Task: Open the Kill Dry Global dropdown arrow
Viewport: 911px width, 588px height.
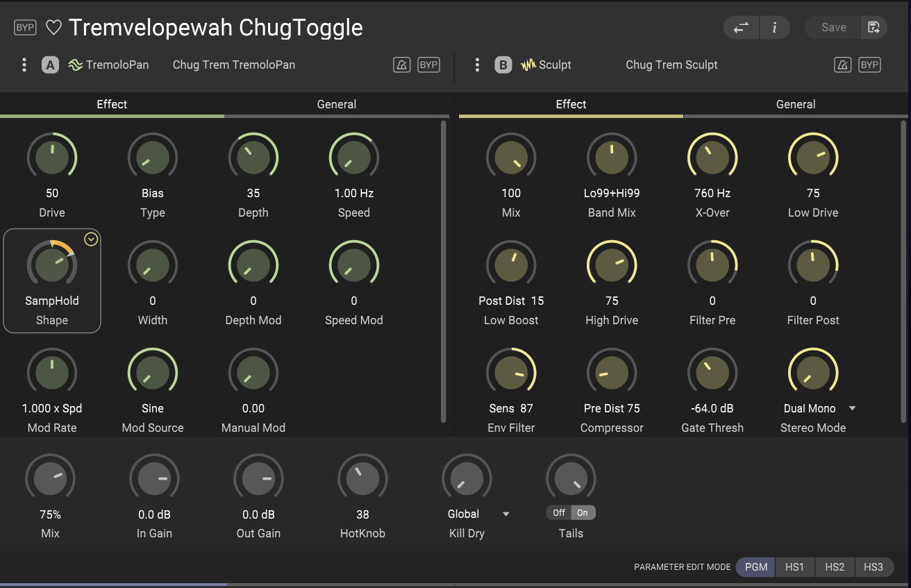Action: (x=505, y=514)
